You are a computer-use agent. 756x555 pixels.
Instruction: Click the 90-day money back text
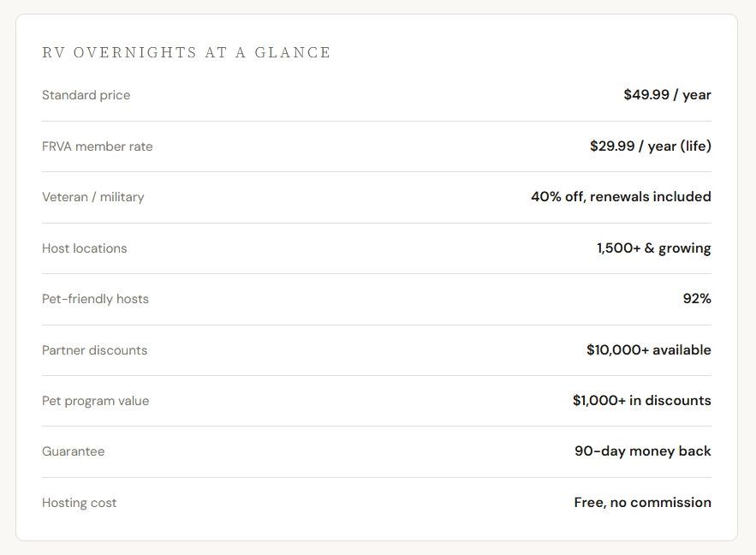point(643,451)
